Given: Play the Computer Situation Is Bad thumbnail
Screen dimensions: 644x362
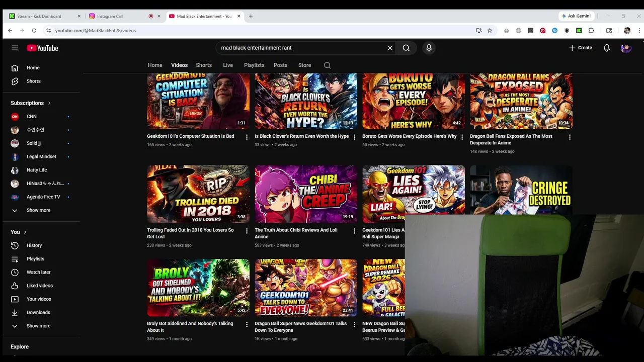Looking at the screenshot, I should [198, 101].
